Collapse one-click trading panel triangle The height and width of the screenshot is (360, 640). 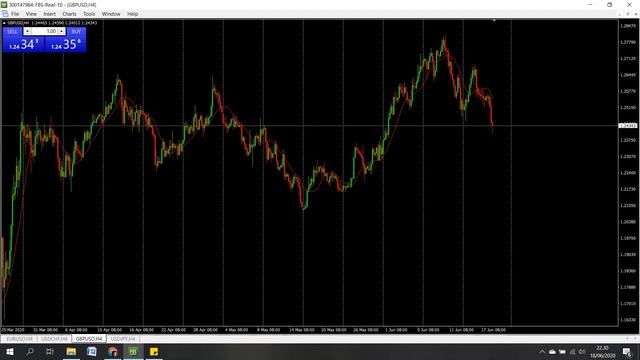point(4,23)
